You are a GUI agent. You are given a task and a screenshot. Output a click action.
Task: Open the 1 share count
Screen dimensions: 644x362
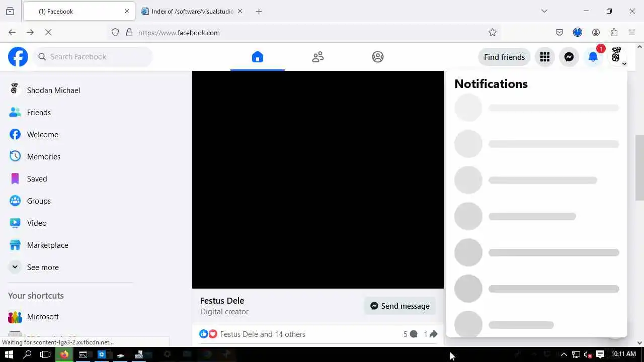click(x=430, y=334)
